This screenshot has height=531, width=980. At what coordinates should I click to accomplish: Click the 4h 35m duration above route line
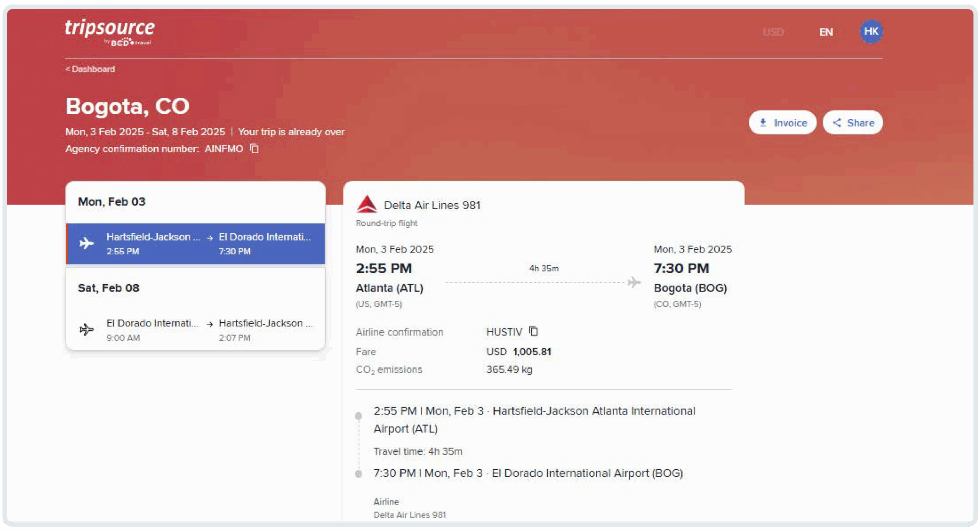coord(544,268)
